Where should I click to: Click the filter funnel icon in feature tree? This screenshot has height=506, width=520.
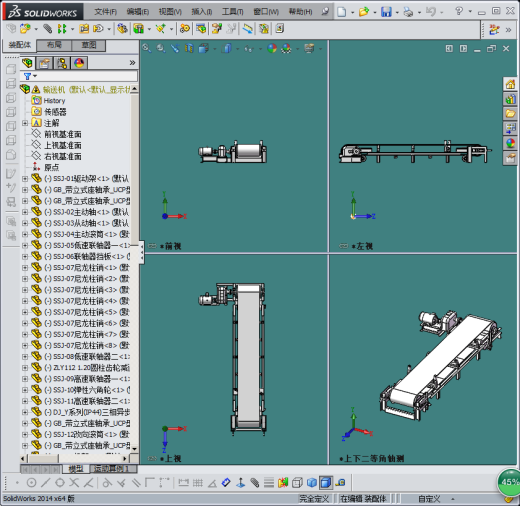27,77
